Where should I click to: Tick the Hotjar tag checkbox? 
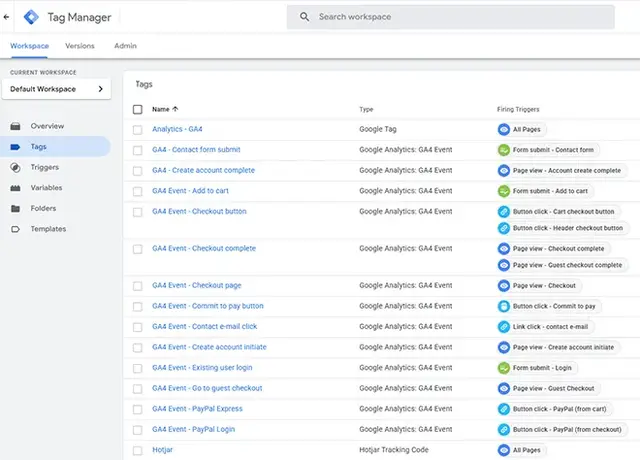click(138, 451)
